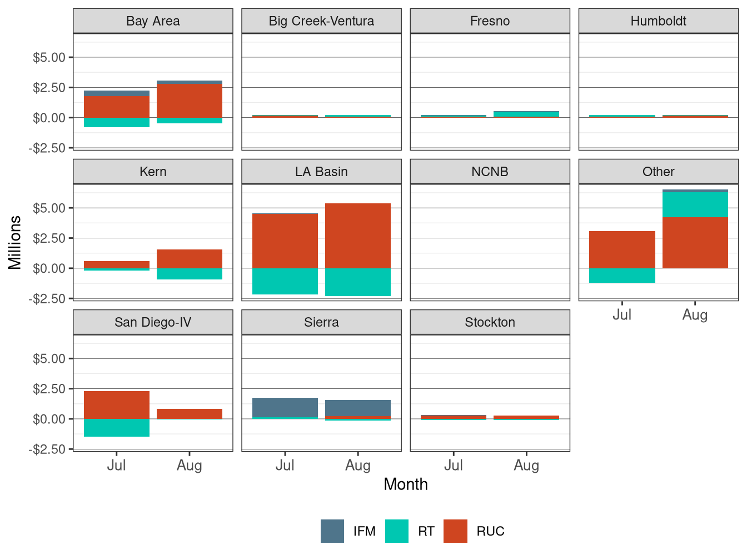Select the LA Basin panel header
Screen dimensions: 747x560
click(321, 172)
